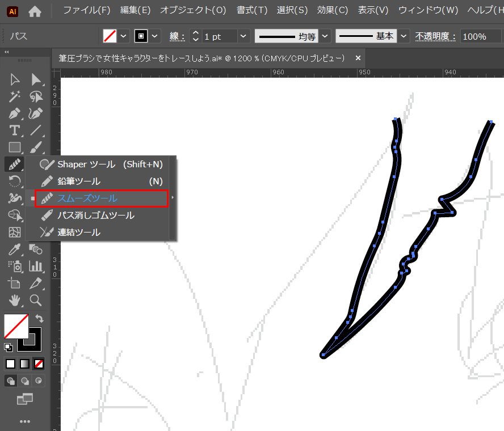Viewport: 504px width, 431px height.
Task: Select the Rotate tool
Action: (x=14, y=181)
